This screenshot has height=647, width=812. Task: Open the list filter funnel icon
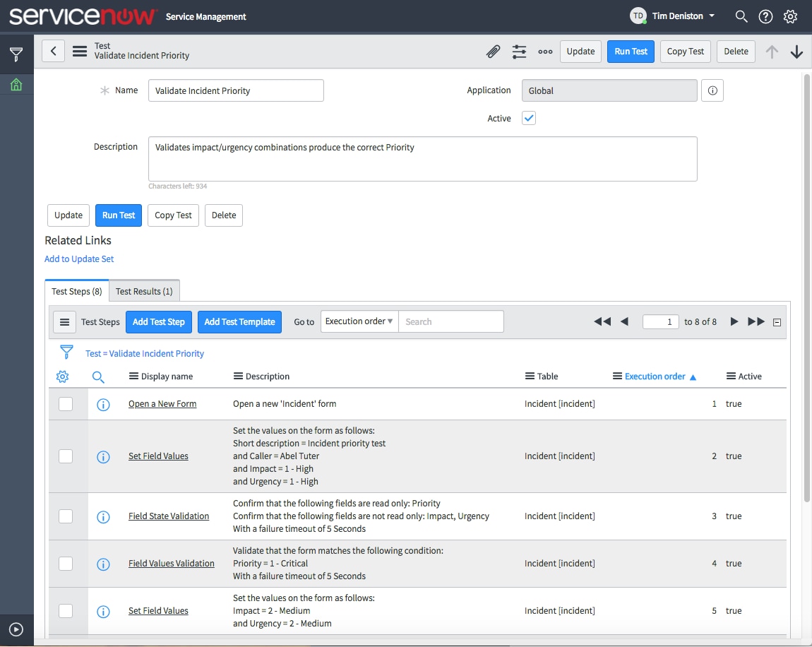(66, 352)
